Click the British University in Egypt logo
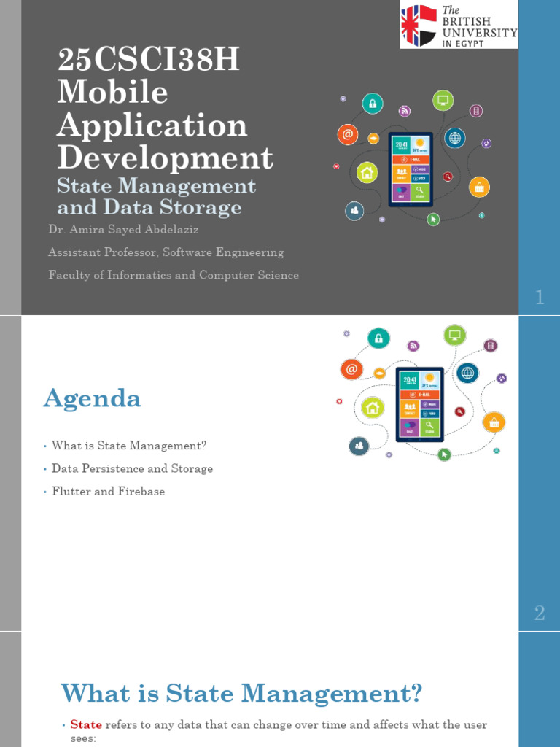Screen dimensions: 560x747 [459, 24]
